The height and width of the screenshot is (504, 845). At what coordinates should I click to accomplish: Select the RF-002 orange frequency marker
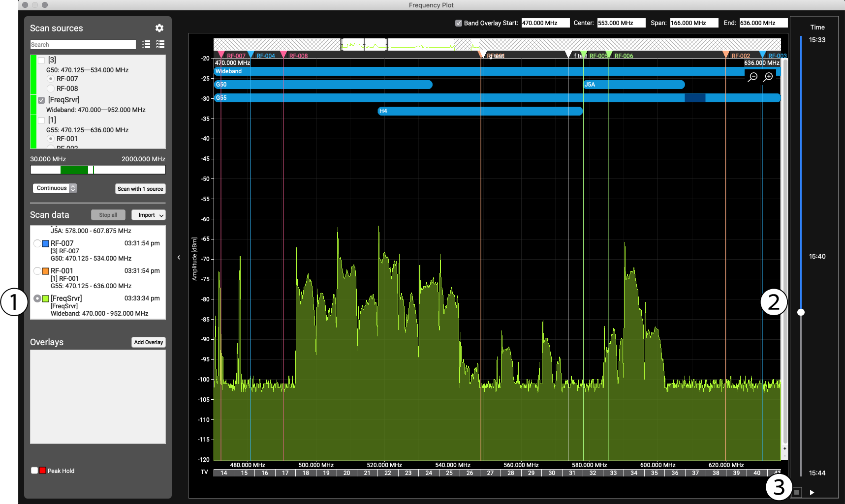(x=725, y=55)
